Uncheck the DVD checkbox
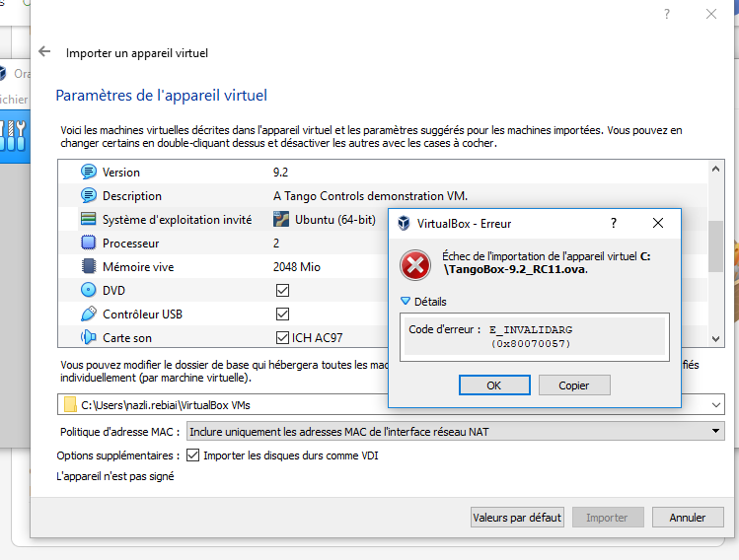739x560 pixels. coord(282,290)
